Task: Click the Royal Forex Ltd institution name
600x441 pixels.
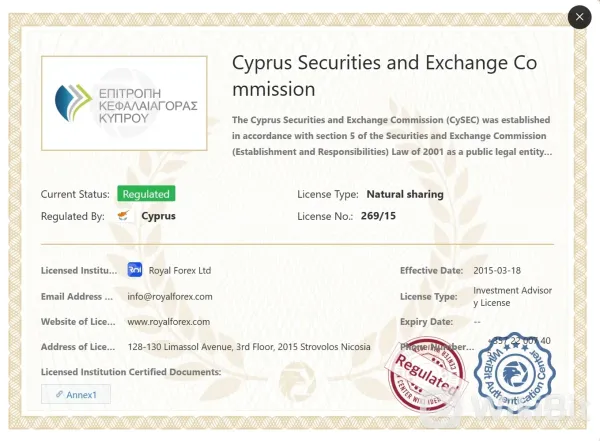Action: (180, 270)
